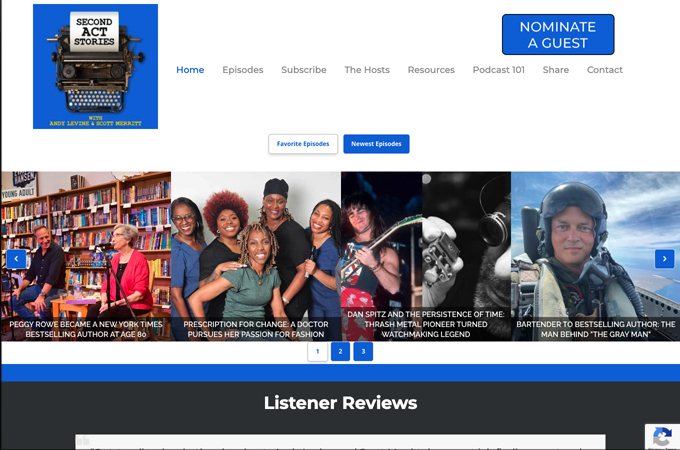Open the Subscribe menu item
The height and width of the screenshot is (450, 680).
(304, 70)
